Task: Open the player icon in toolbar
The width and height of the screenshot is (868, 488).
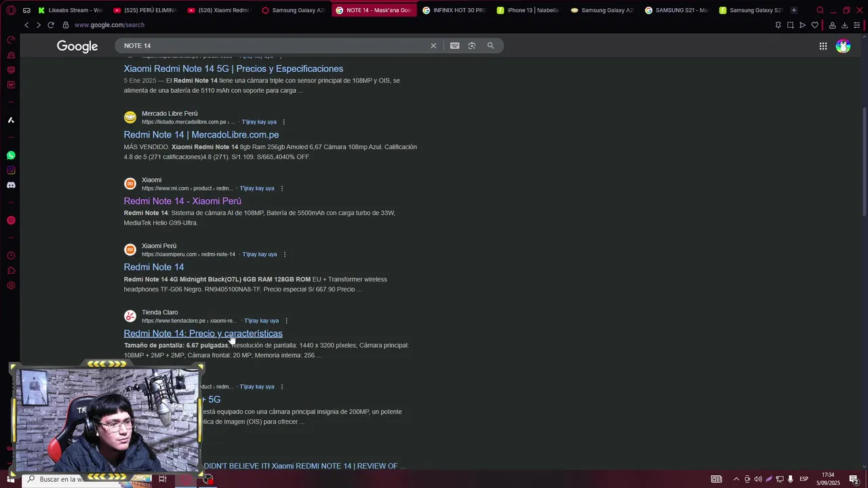Action: 802,25
